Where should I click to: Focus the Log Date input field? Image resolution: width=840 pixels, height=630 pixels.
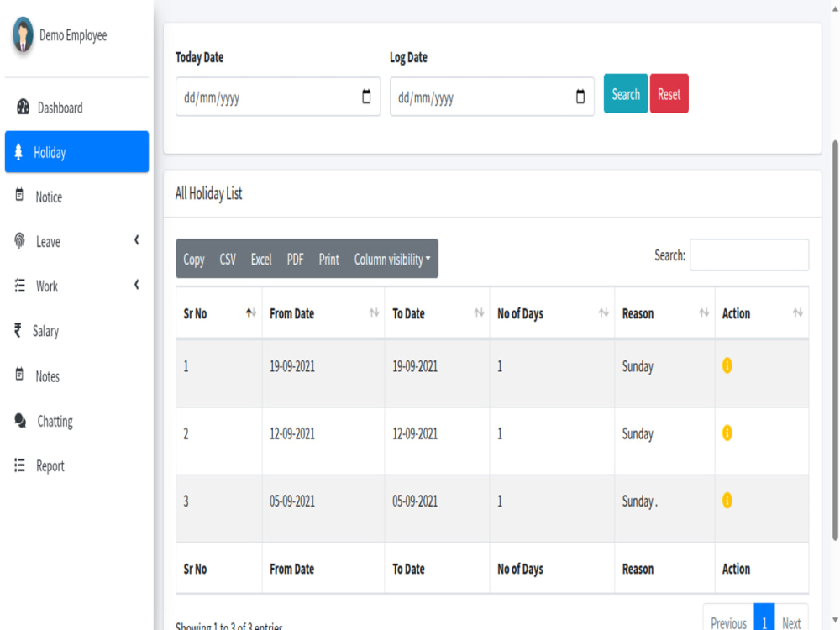pos(491,97)
